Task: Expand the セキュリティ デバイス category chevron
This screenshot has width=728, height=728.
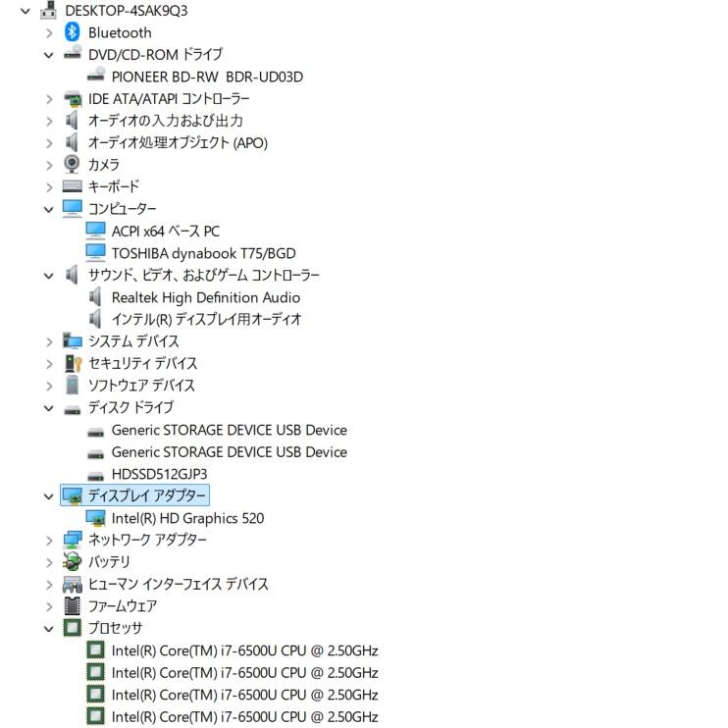Action: click(49, 364)
